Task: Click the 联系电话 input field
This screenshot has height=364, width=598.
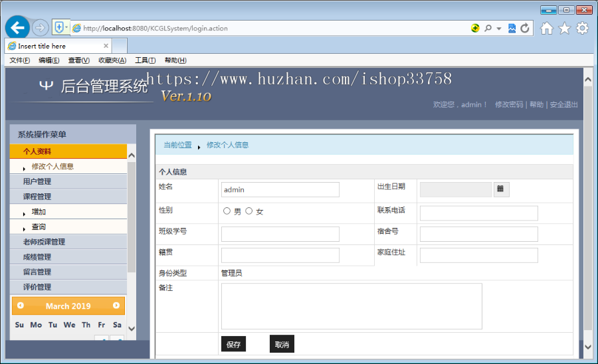Action: tap(479, 213)
